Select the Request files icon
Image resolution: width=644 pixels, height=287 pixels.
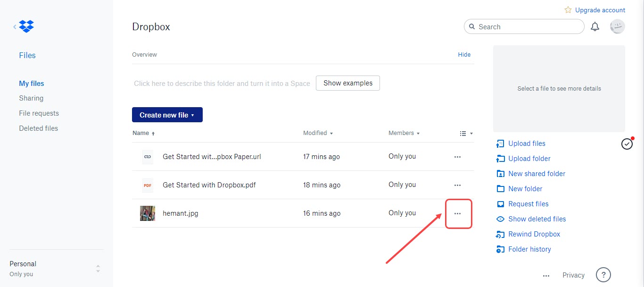pos(500,204)
